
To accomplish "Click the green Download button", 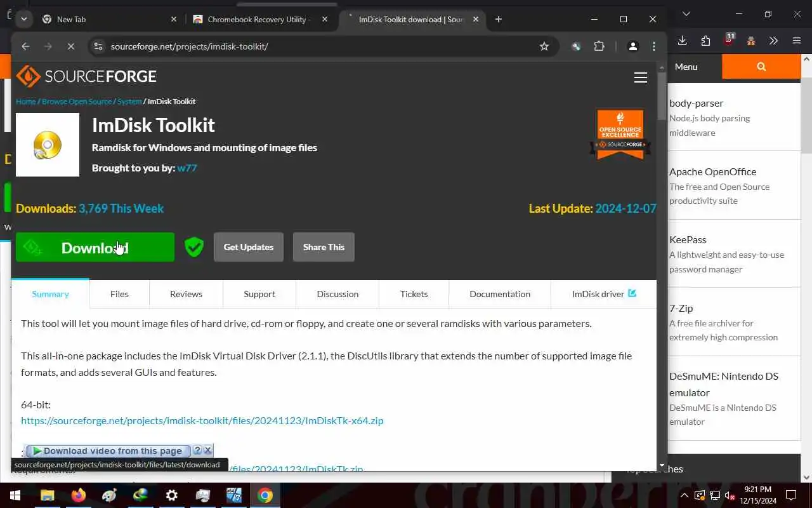I will click(x=95, y=247).
